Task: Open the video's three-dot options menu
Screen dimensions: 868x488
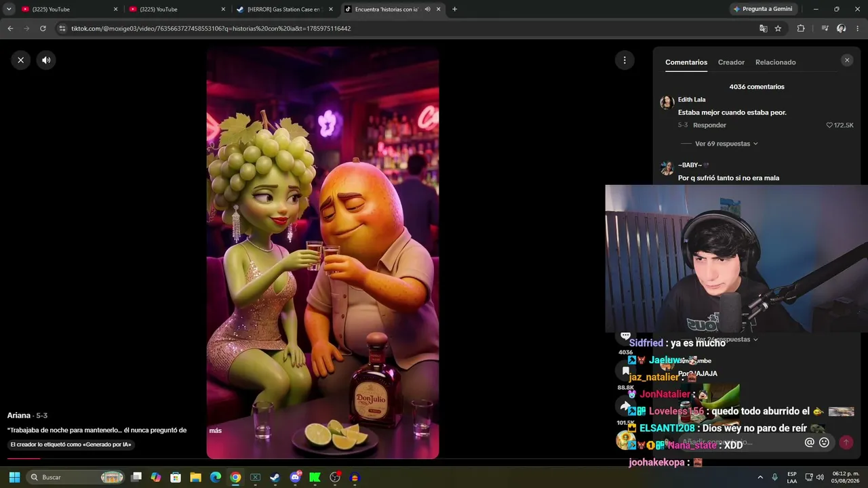Action: 625,60
